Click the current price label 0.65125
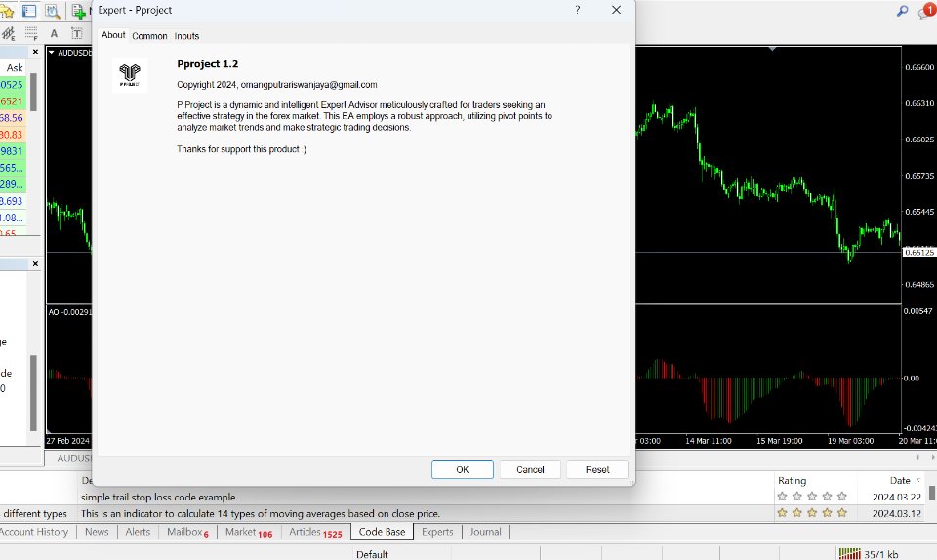Viewport: 937px width, 560px height. [x=918, y=253]
